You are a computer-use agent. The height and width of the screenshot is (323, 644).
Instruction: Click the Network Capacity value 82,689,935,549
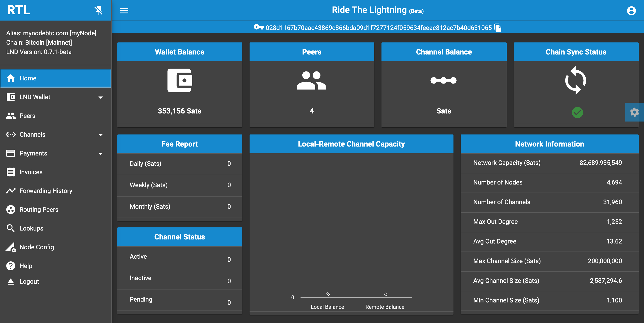tap(601, 163)
